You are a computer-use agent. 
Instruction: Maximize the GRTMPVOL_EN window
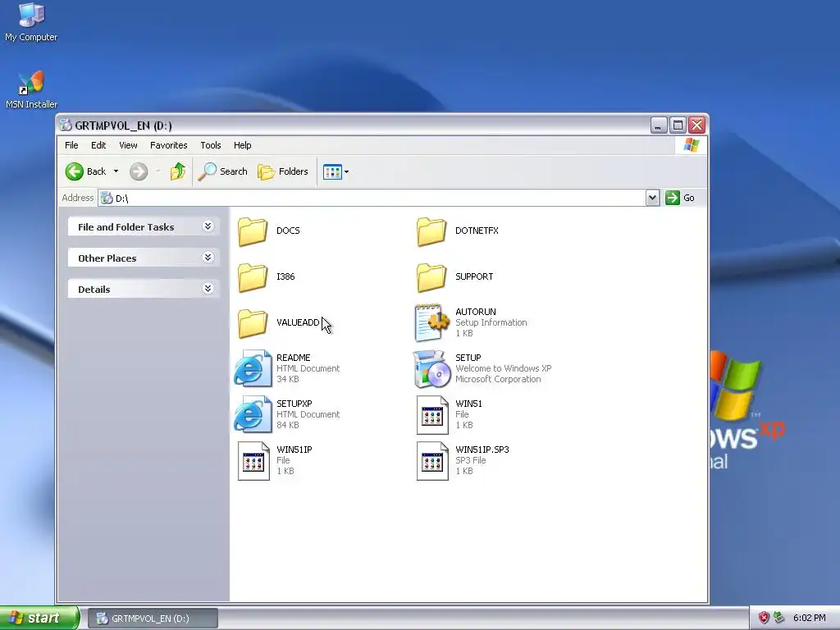click(x=678, y=126)
